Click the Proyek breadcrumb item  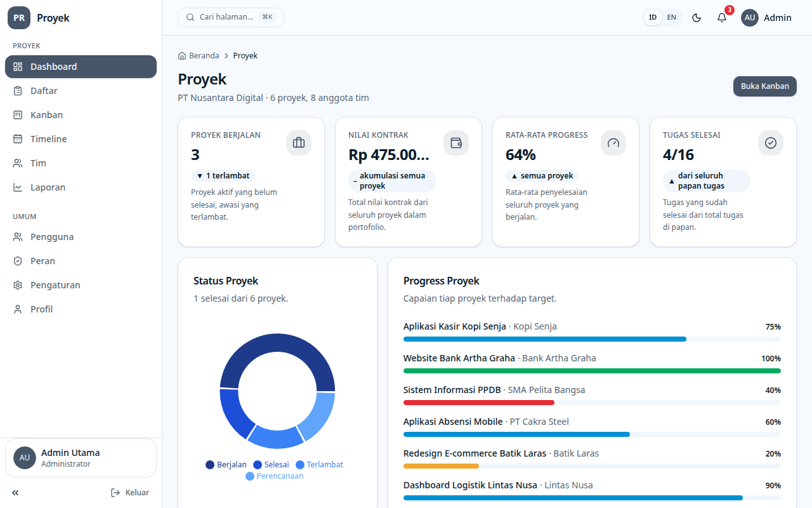246,56
